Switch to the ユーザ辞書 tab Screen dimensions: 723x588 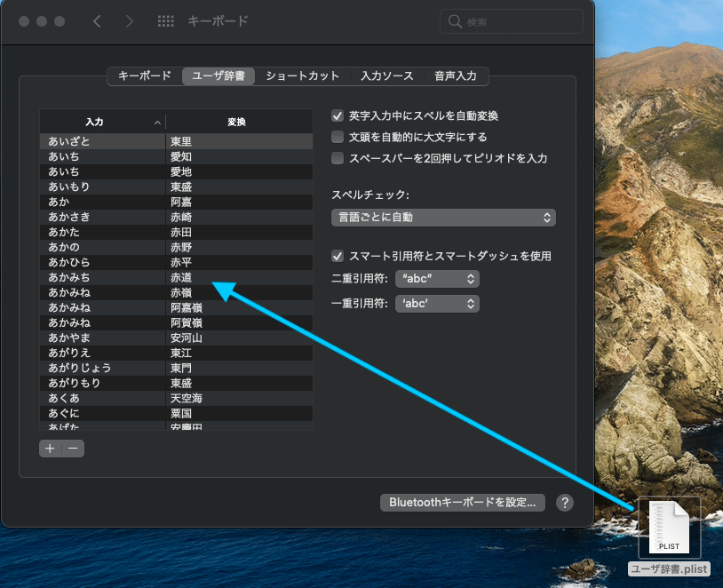pos(218,76)
